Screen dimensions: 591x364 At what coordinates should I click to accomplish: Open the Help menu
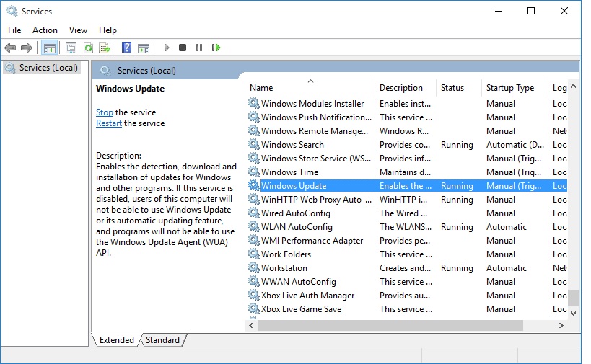coord(108,30)
